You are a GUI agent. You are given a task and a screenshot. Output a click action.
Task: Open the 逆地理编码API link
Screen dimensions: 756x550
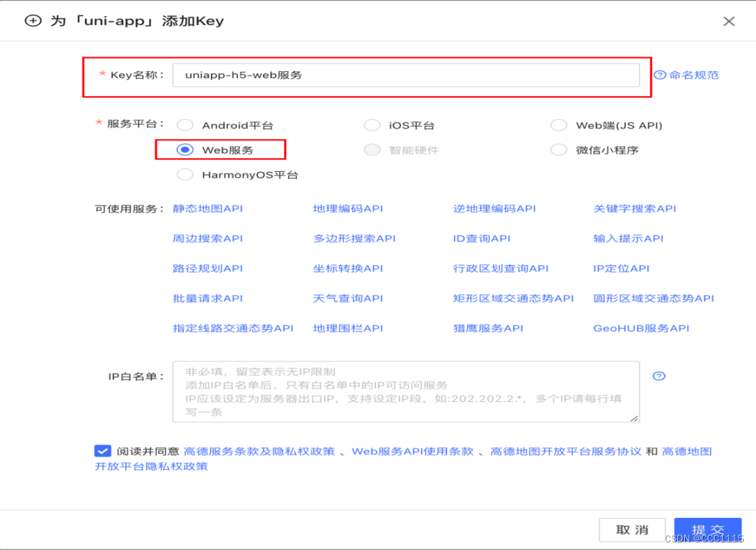tap(495, 209)
